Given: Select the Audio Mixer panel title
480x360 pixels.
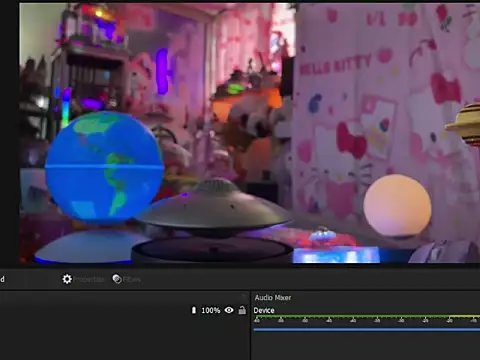Looking at the screenshot, I should [273, 297].
